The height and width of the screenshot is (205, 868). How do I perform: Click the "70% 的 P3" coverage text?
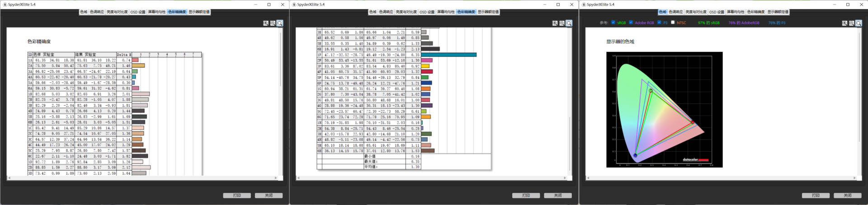click(777, 23)
